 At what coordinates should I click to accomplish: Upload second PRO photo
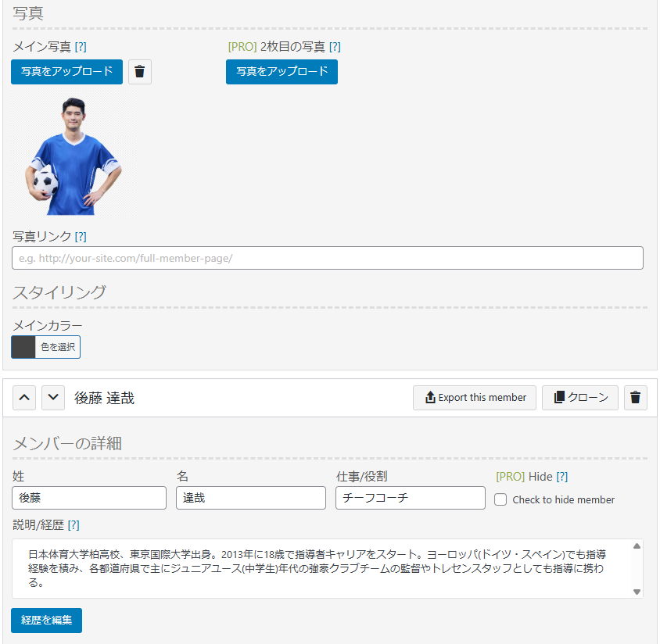tap(282, 71)
